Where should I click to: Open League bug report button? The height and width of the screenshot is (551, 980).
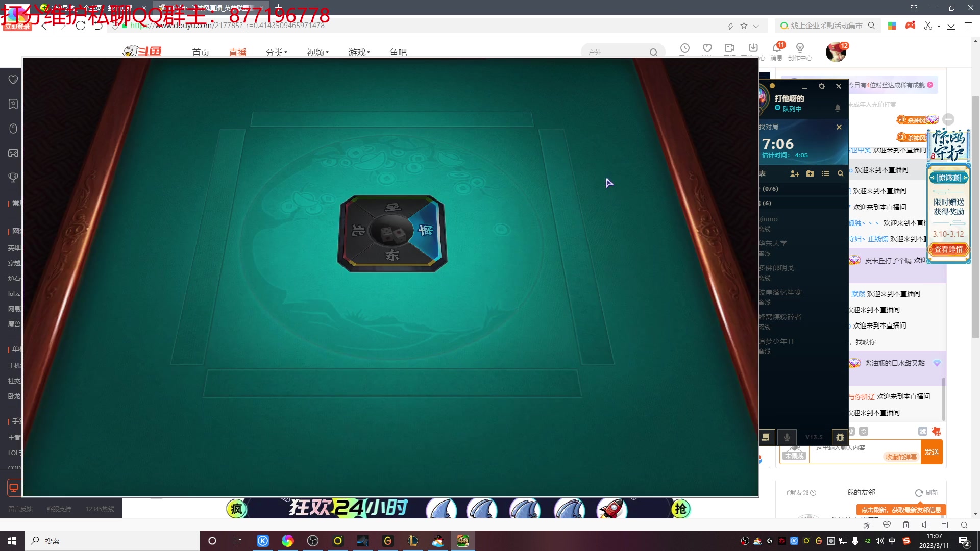(840, 437)
